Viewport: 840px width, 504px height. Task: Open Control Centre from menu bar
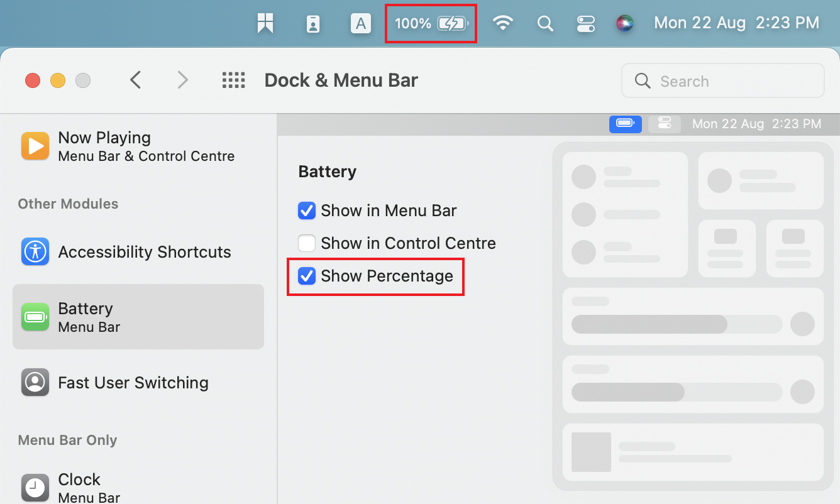(585, 24)
